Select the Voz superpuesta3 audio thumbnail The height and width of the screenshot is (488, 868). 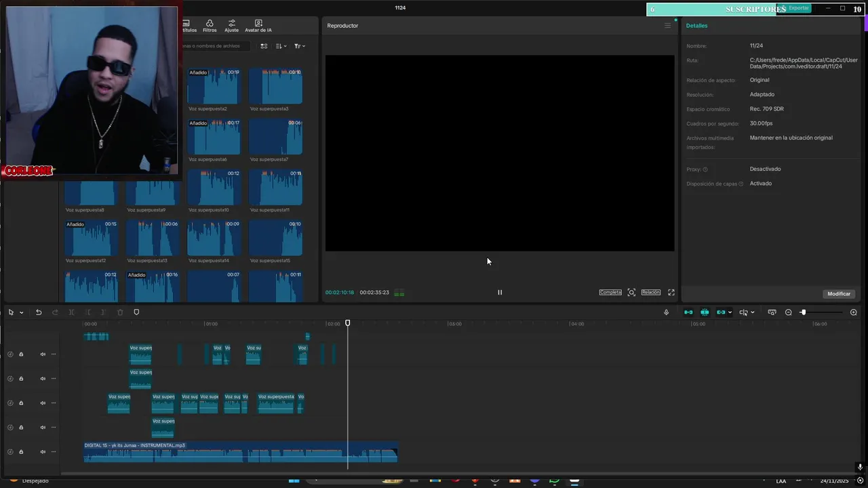click(275, 86)
